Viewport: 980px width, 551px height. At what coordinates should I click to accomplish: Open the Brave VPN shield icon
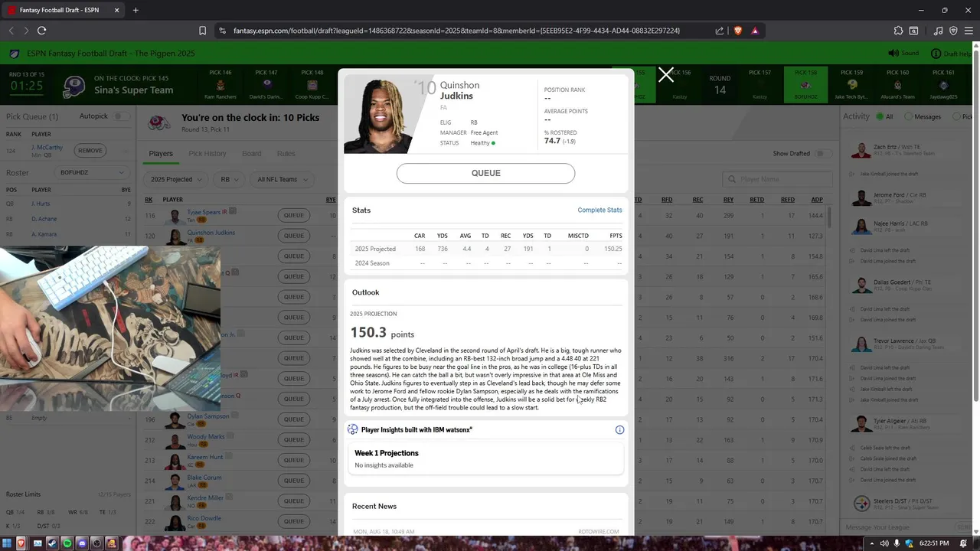pyautogui.click(x=953, y=31)
